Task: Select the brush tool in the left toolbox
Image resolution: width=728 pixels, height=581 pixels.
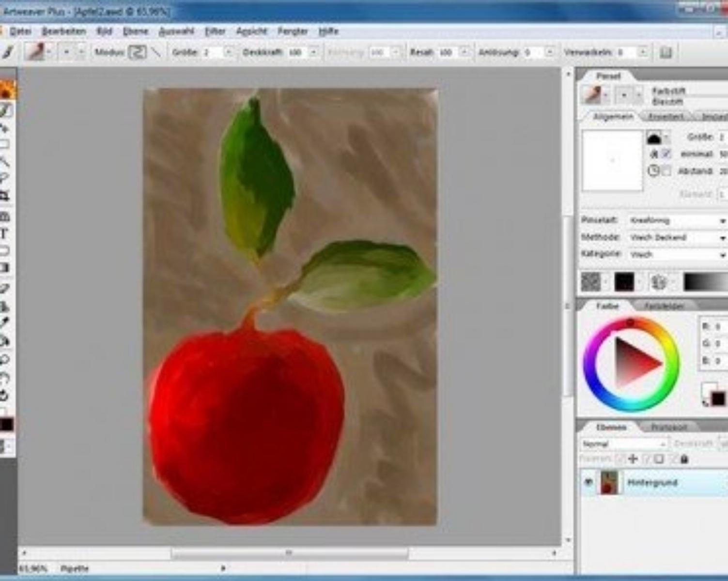Action: 5,110
